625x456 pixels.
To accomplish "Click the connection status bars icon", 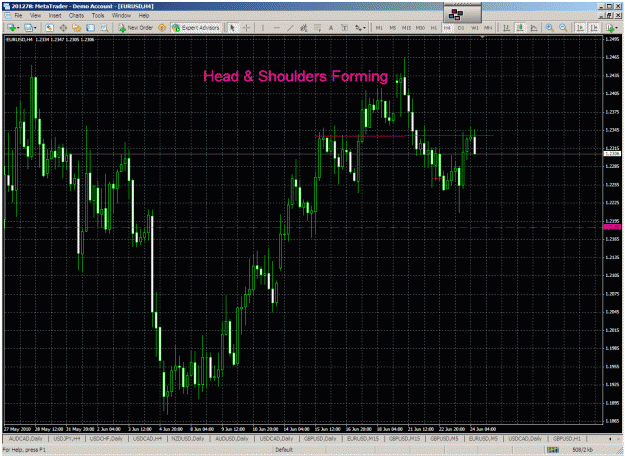I will [552, 450].
